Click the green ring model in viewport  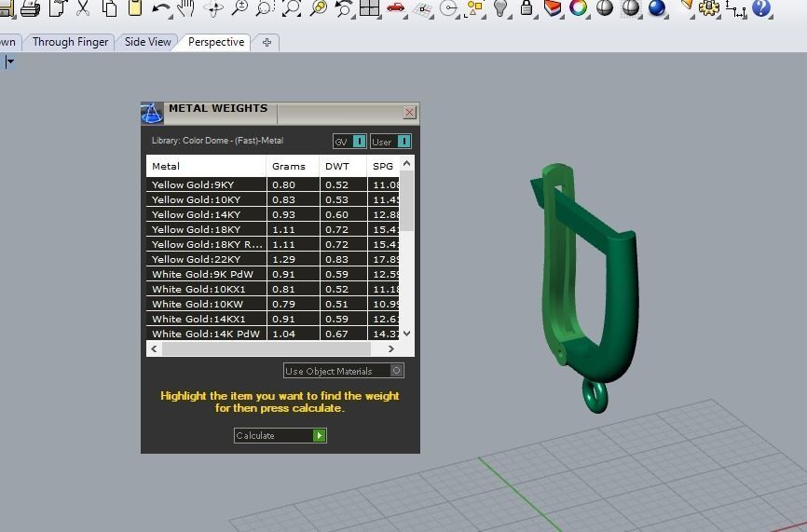click(622, 308)
